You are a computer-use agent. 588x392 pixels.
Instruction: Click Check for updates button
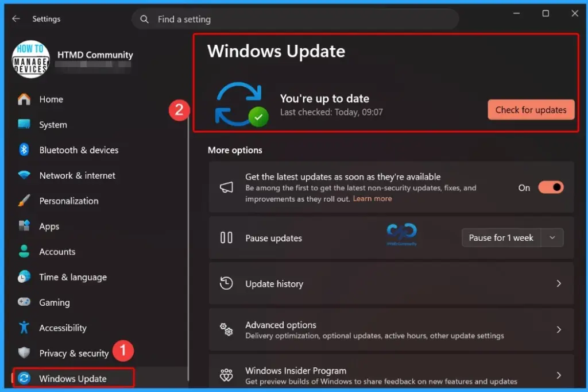(531, 110)
